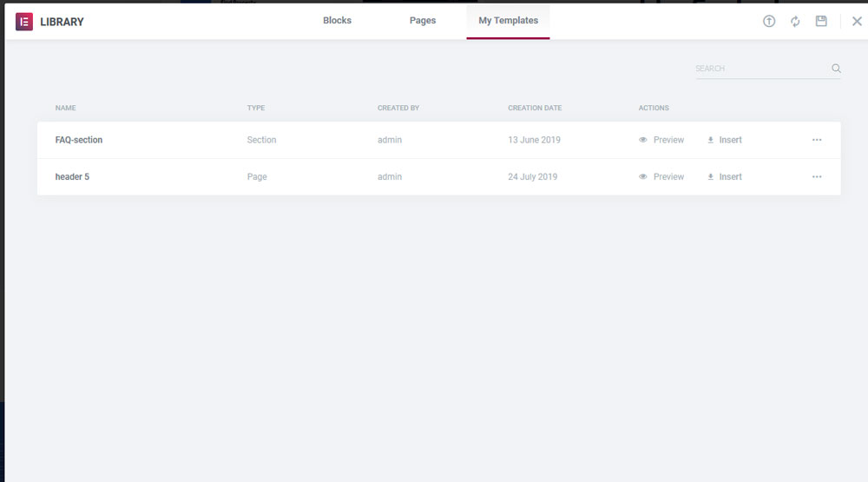Preview the FAQ-section template
Image resolution: width=868 pixels, height=482 pixels.
(x=668, y=140)
